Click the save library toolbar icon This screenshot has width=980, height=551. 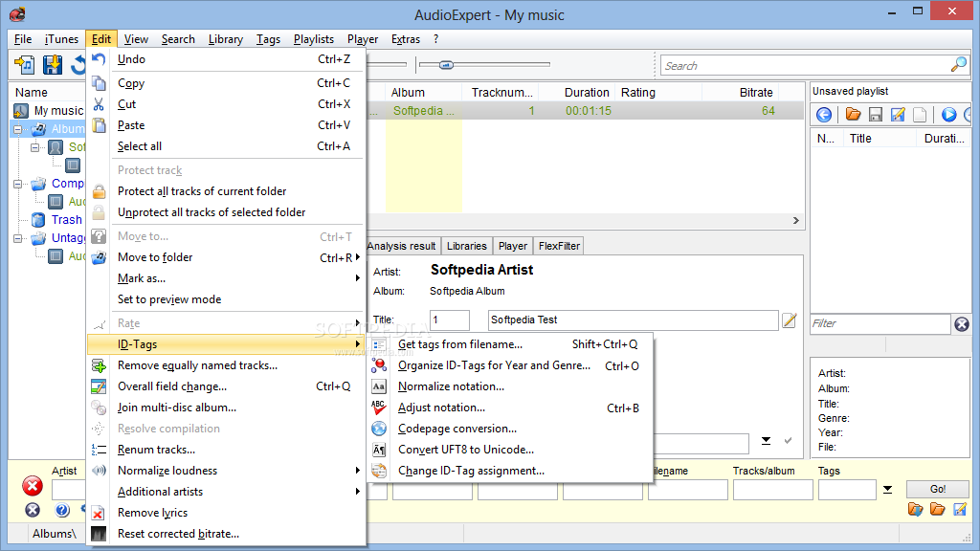tap(53, 64)
